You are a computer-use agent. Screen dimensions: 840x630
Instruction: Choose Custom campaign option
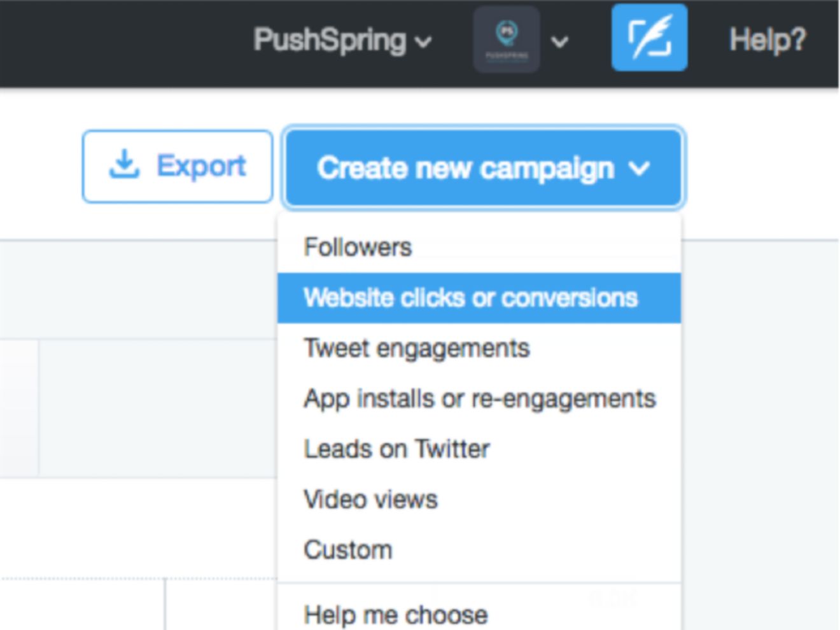pos(348,549)
